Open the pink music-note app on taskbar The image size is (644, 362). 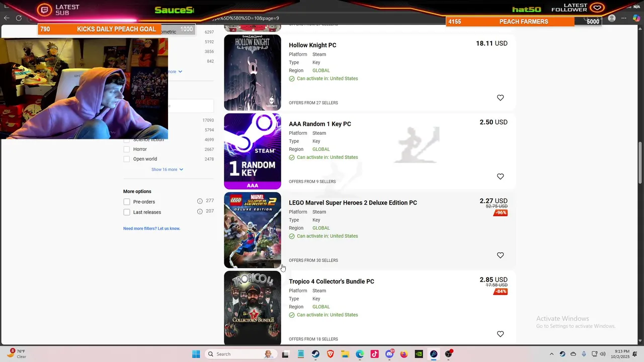pyautogui.click(x=374, y=354)
